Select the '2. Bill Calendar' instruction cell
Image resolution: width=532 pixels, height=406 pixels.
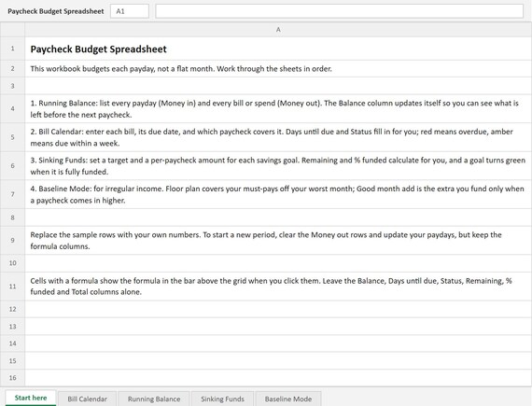point(278,137)
